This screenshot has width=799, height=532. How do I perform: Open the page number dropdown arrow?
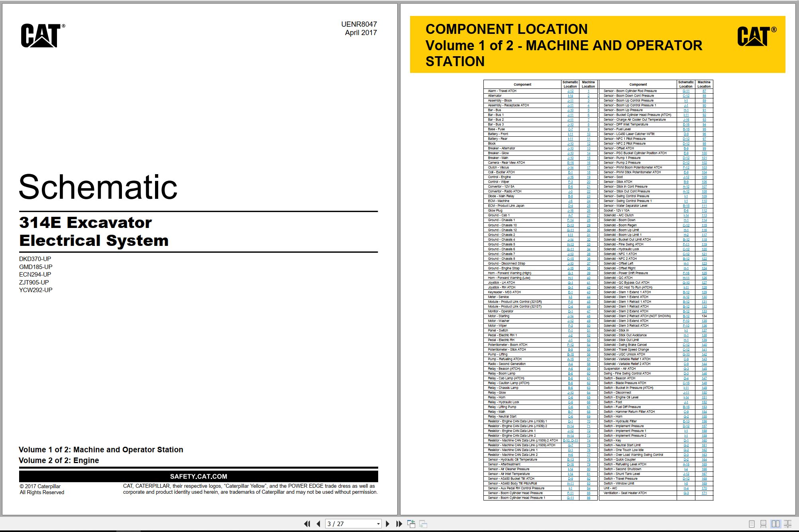click(x=378, y=524)
